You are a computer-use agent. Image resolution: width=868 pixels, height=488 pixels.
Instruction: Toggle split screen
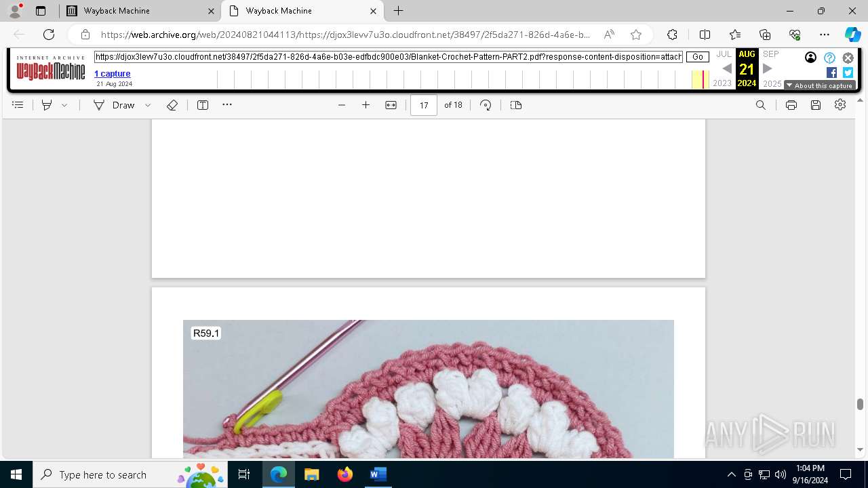tap(705, 35)
